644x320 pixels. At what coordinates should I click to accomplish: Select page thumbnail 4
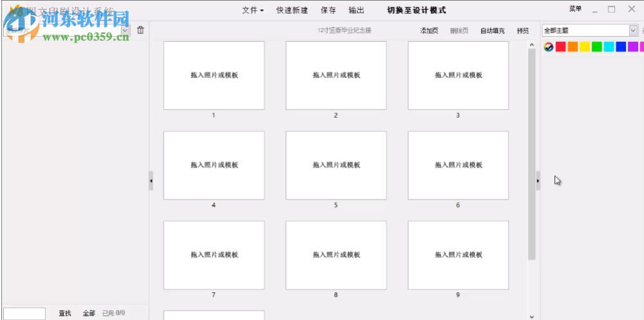pos(214,165)
